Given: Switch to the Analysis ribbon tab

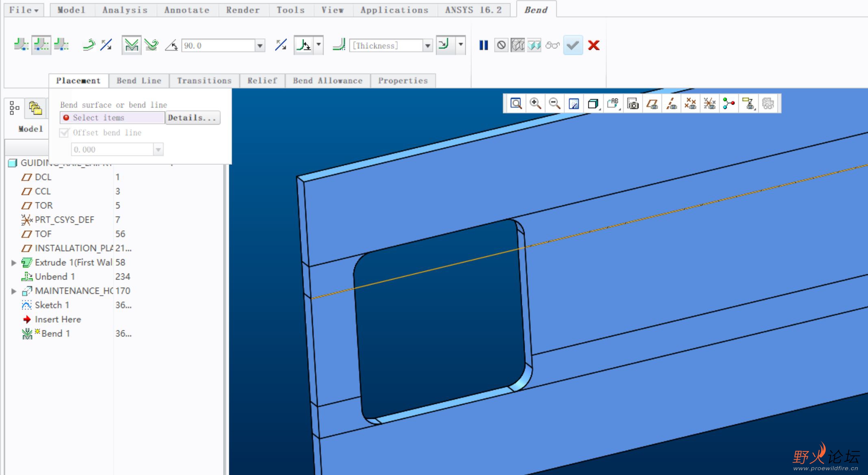Looking at the screenshot, I should tap(125, 10).
